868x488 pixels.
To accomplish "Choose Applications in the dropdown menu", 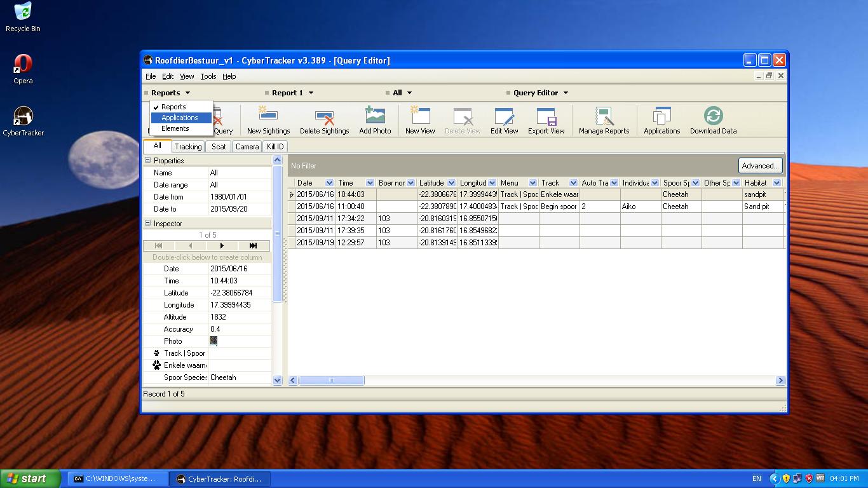I will tap(180, 118).
